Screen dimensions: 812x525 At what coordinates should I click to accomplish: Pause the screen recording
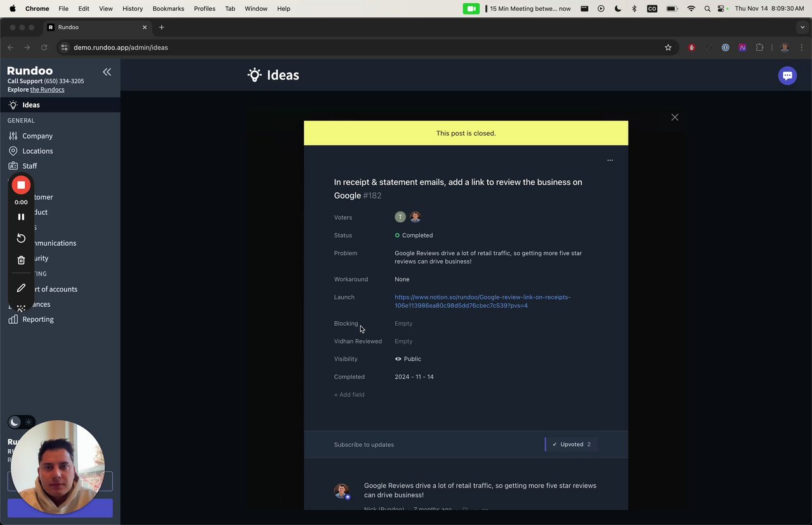coord(21,216)
